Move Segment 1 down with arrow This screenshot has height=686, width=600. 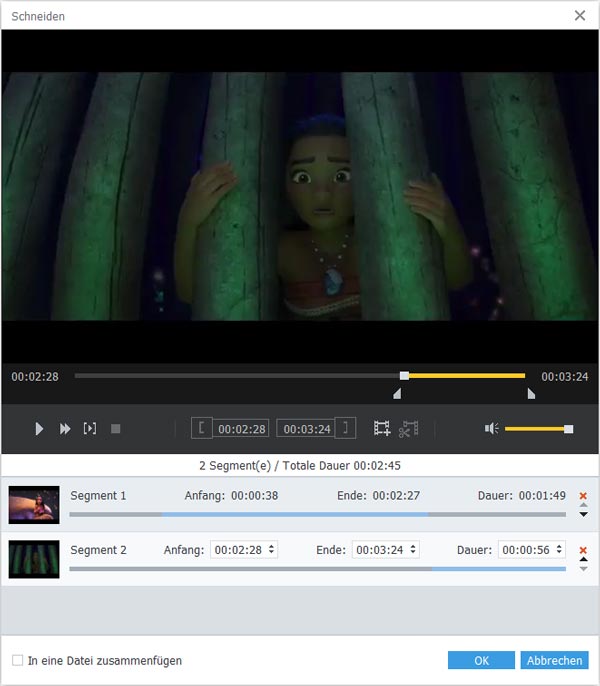click(583, 514)
